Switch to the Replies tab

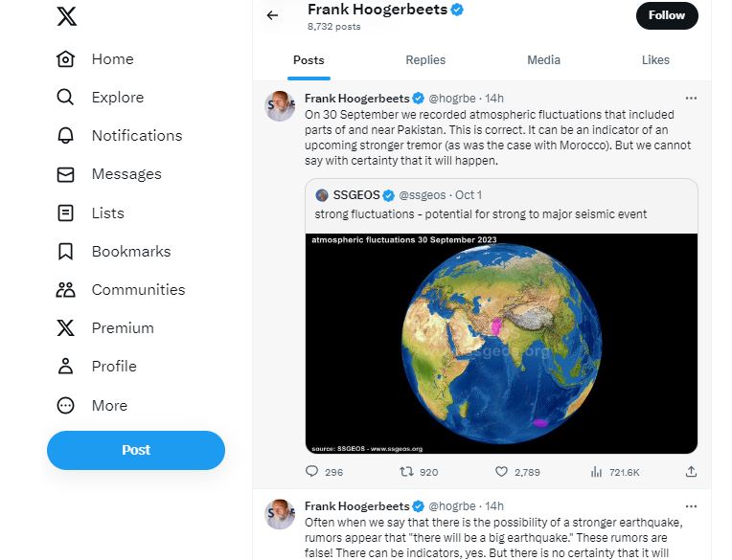[x=425, y=59]
